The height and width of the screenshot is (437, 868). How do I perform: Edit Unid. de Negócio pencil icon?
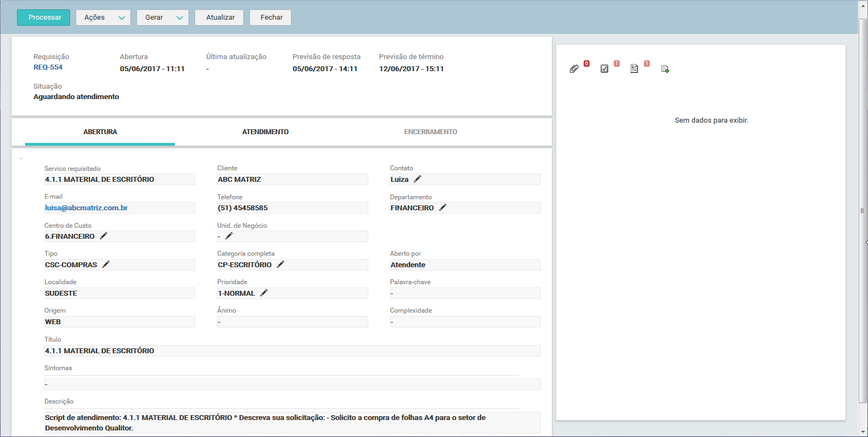point(229,236)
